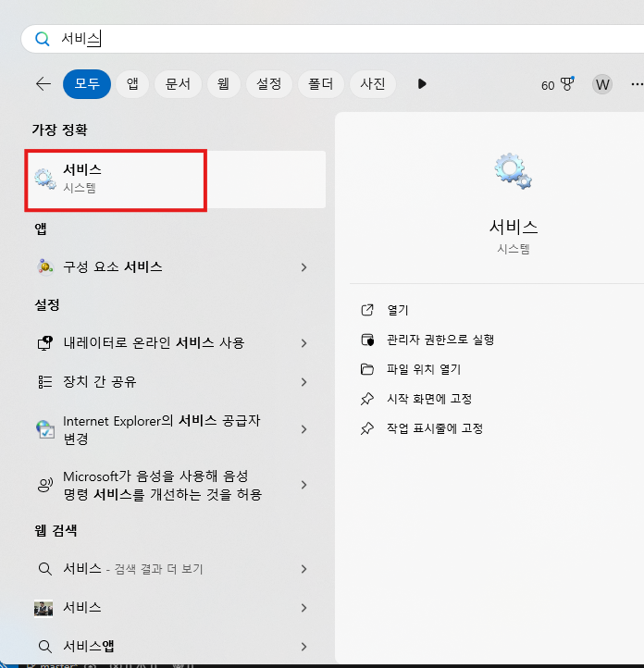Expand the chevron for Internet Explorer 서비스 공급자
The width and height of the screenshot is (644, 668).
pos(303,429)
